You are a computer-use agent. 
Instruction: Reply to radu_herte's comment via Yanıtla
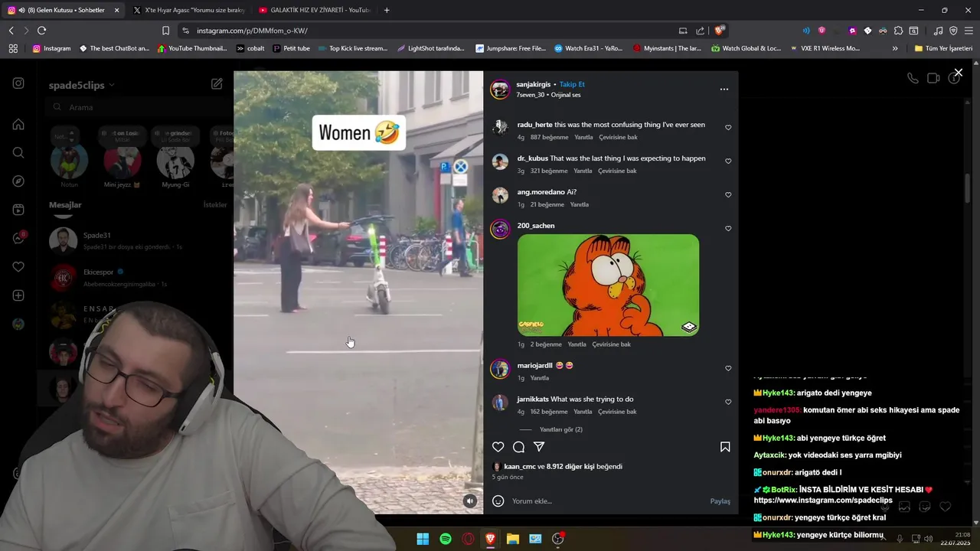[583, 138]
